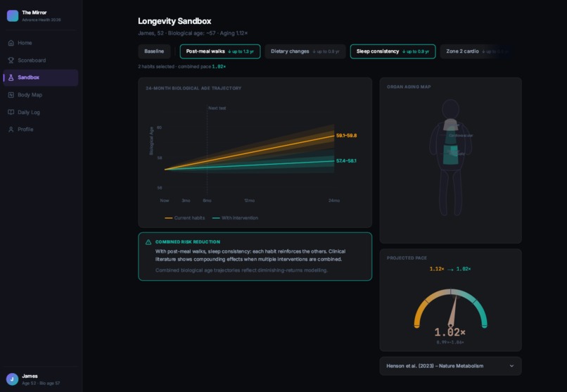567x392 pixels.
Task: Click the Sandbox flask icon
Action: coord(11,77)
